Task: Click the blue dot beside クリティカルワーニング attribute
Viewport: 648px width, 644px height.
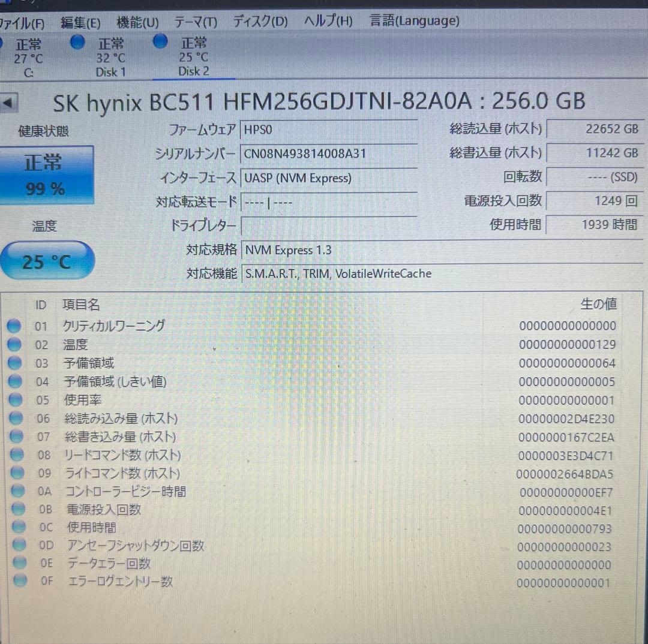Action: tap(14, 326)
